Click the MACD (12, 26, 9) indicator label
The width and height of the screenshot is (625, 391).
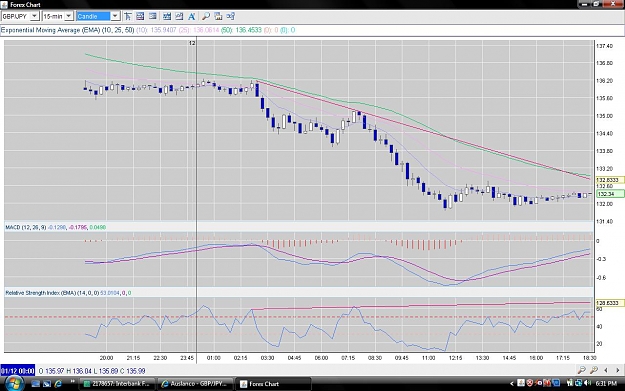[26, 227]
